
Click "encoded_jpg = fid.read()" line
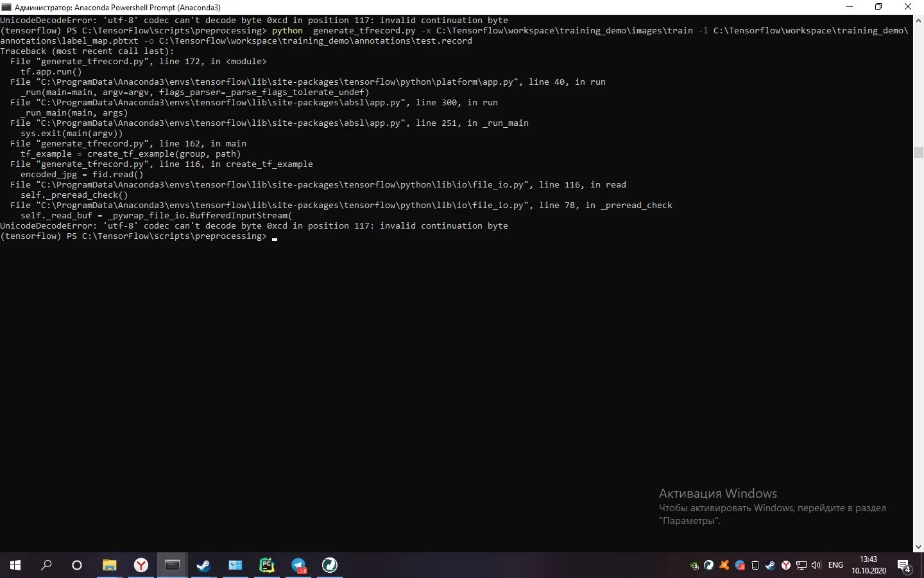(82, 174)
